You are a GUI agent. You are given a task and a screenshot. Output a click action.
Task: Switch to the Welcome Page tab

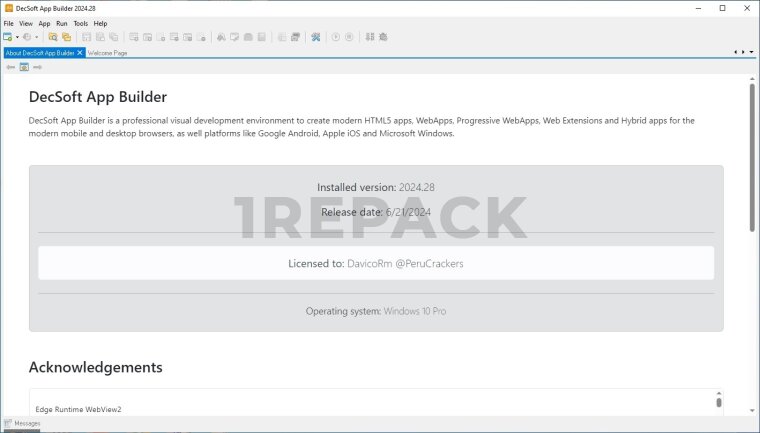pyautogui.click(x=107, y=52)
